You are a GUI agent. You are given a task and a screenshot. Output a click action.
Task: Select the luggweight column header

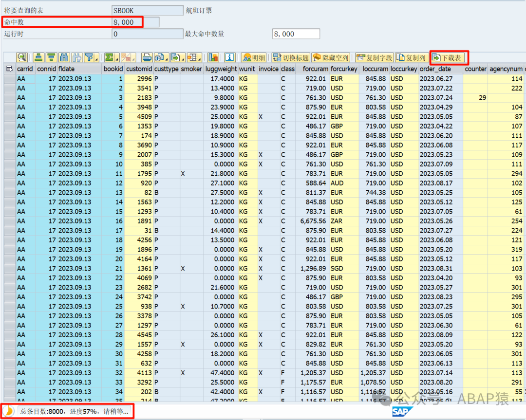(x=221, y=69)
